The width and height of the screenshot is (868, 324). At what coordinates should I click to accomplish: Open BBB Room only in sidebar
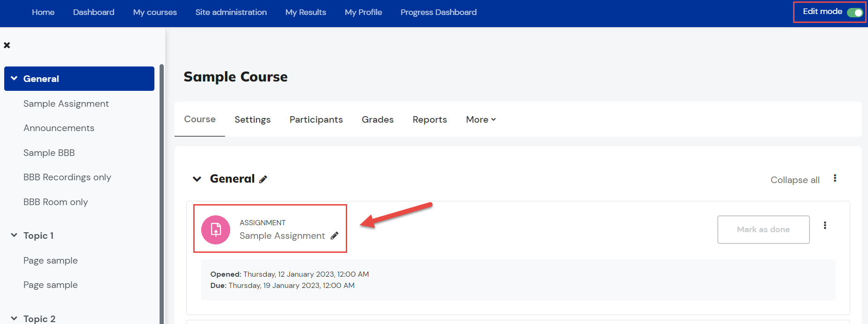(x=56, y=202)
